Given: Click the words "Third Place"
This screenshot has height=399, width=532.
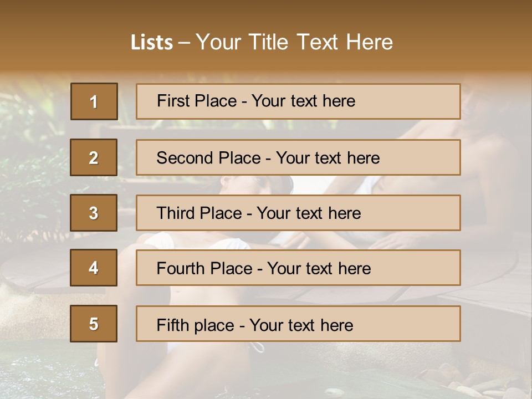Looking at the screenshot, I should pos(199,213).
